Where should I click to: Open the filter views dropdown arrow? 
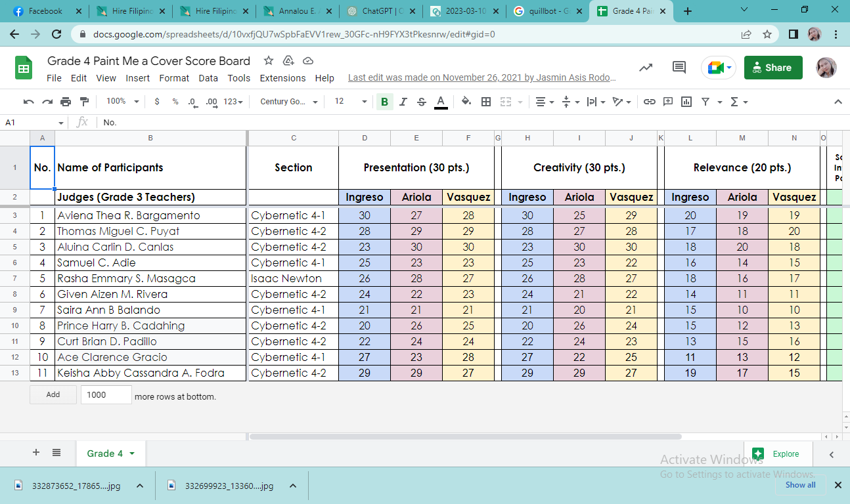point(720,102)
